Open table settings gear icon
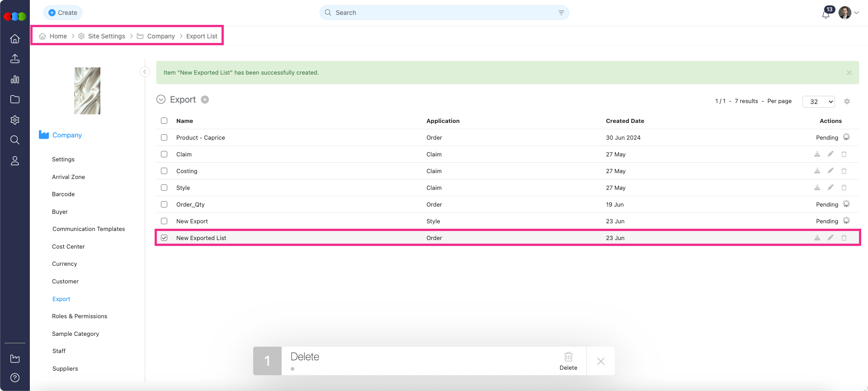The height and width of the screenshot is (391, 868). coord(847,102)
